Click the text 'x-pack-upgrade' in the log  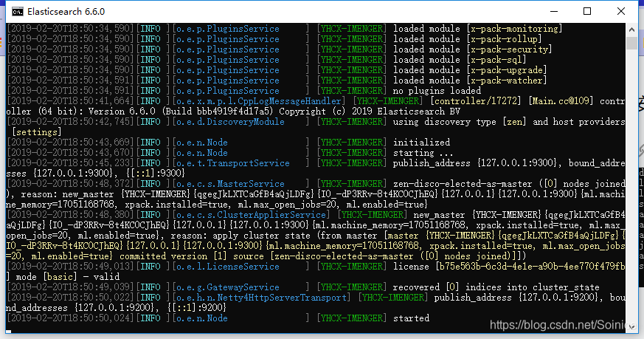(506, 70)
